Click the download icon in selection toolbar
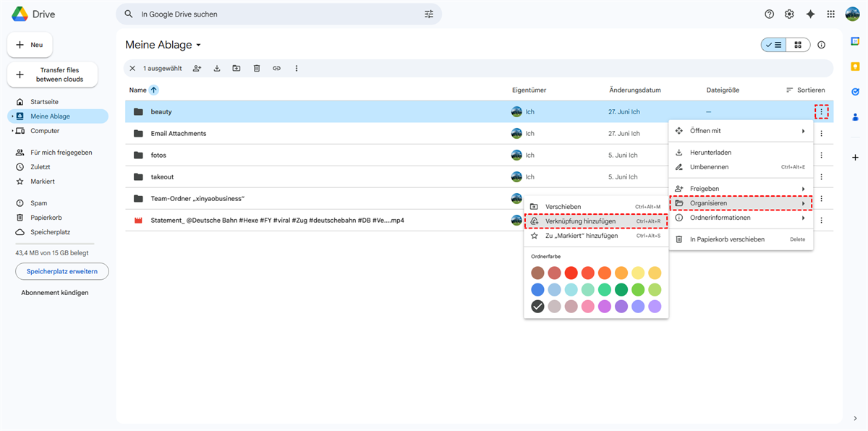868x431 pixels. (x=217, y=69)
